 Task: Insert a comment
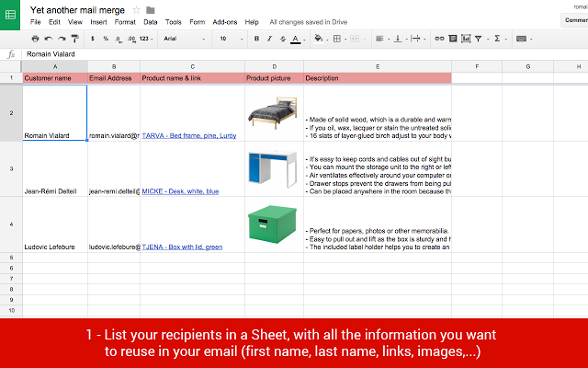[453, 39]
